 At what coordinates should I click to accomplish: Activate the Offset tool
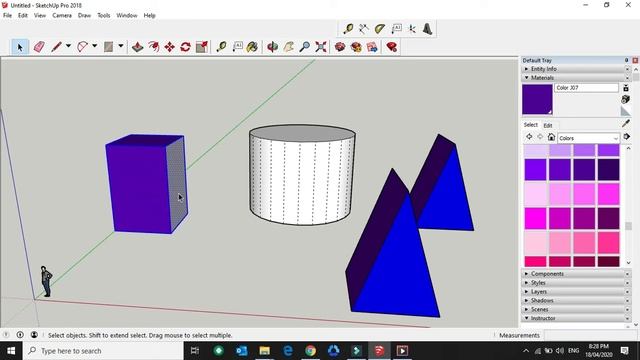pyautogui.click(x=154, y=47)
